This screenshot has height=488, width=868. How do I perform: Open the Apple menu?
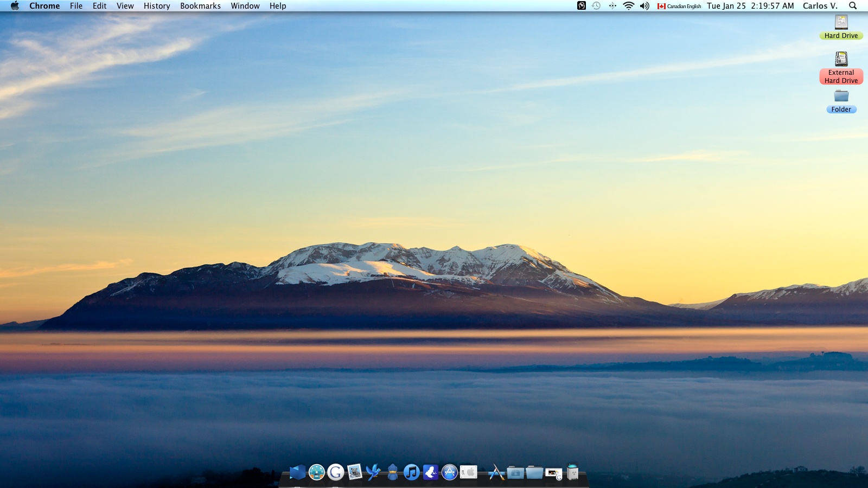(x=15, y=6)
